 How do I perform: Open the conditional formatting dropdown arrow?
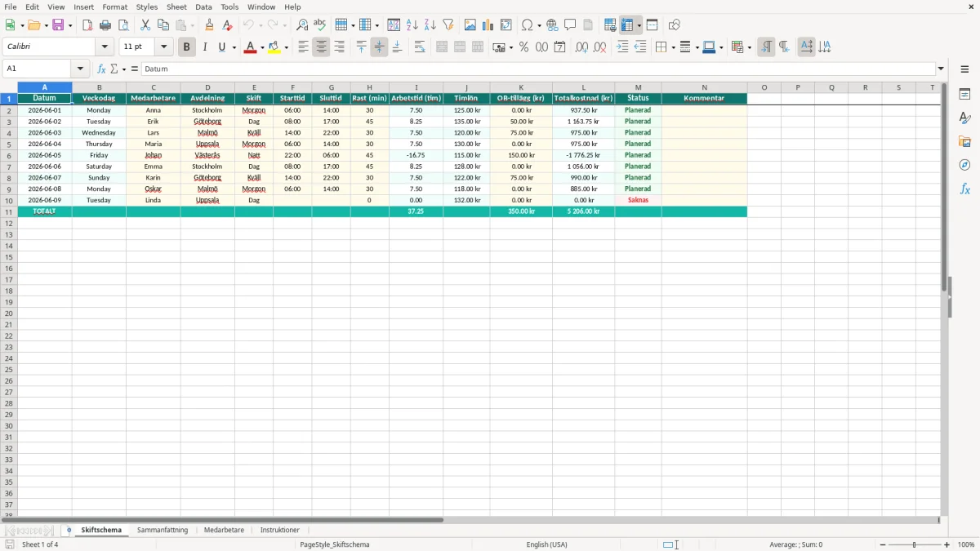click(x=749, y=47)
